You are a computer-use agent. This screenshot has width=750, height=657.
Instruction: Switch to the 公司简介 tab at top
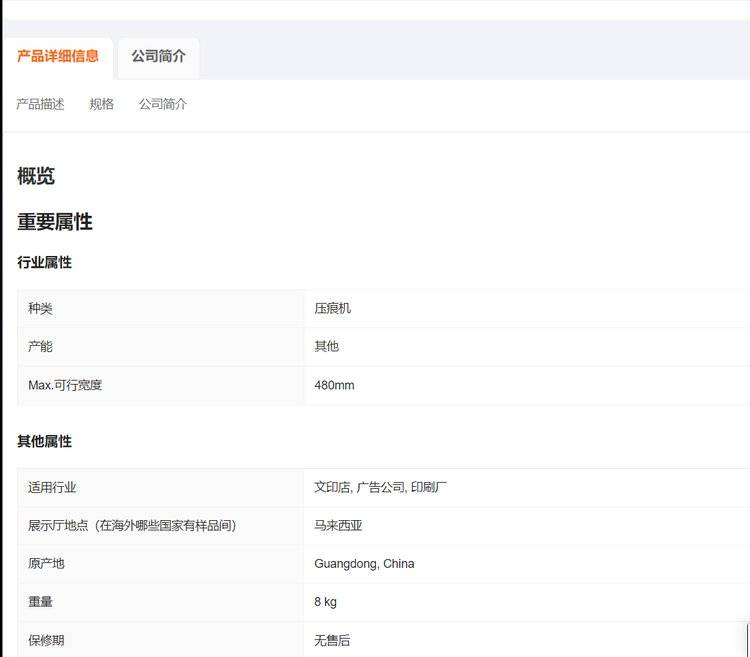coord(158,56)
